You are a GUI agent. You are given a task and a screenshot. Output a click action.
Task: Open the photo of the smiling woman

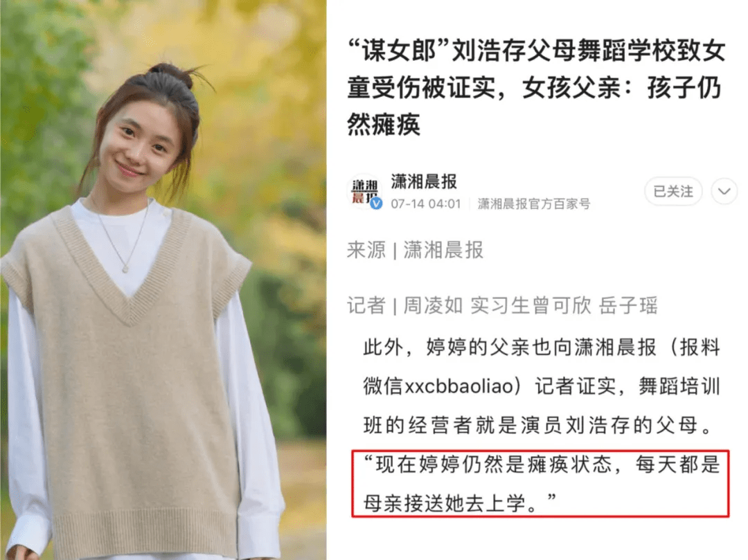click(163, 280)
